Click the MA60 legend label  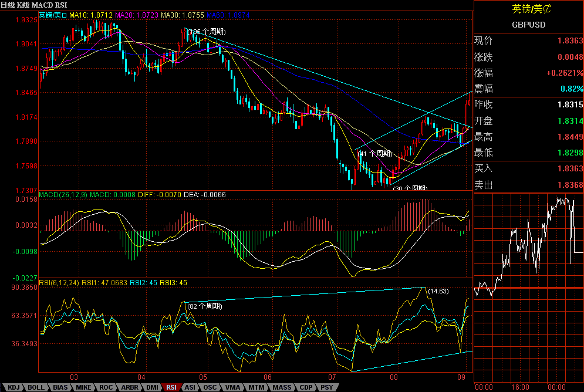coord(228,15)
